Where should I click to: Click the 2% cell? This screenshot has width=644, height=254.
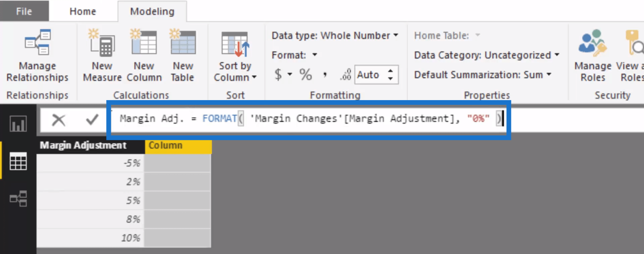90,182
